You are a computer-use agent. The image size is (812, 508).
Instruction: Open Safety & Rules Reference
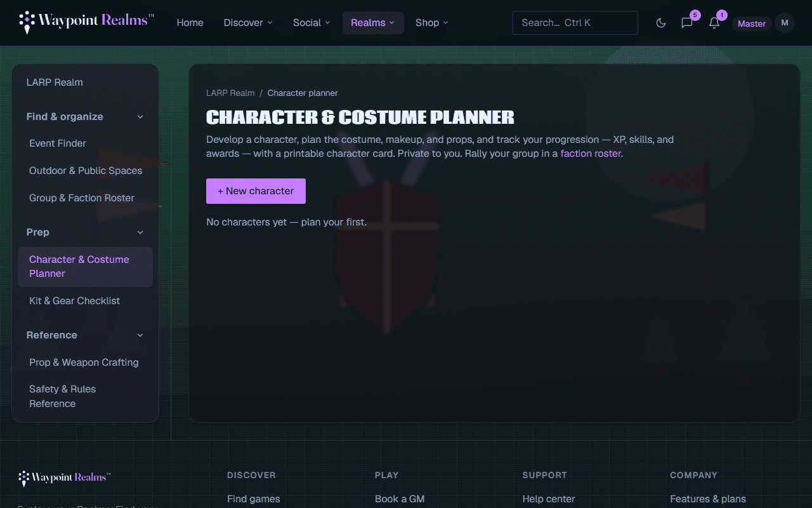(85, 396)
